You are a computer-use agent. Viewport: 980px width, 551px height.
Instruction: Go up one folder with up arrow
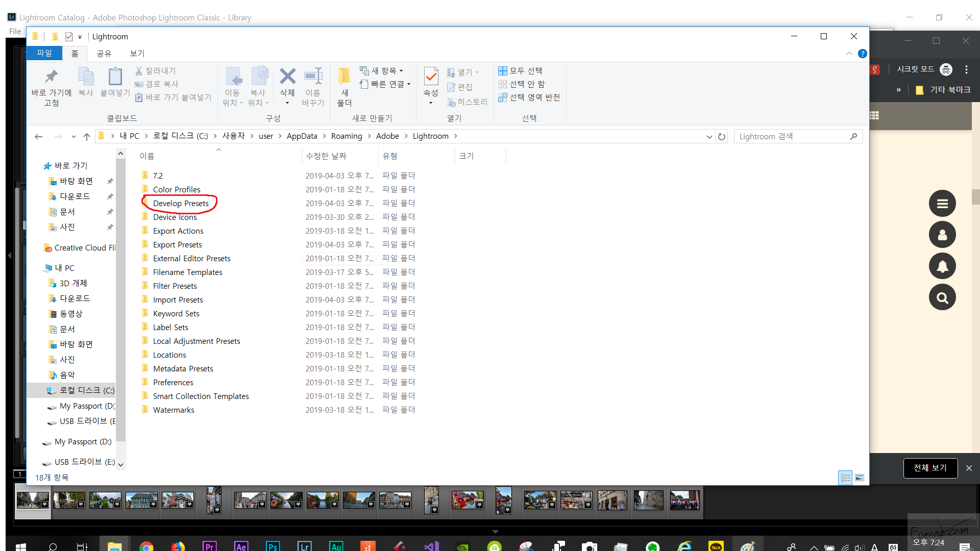[87, 137]
